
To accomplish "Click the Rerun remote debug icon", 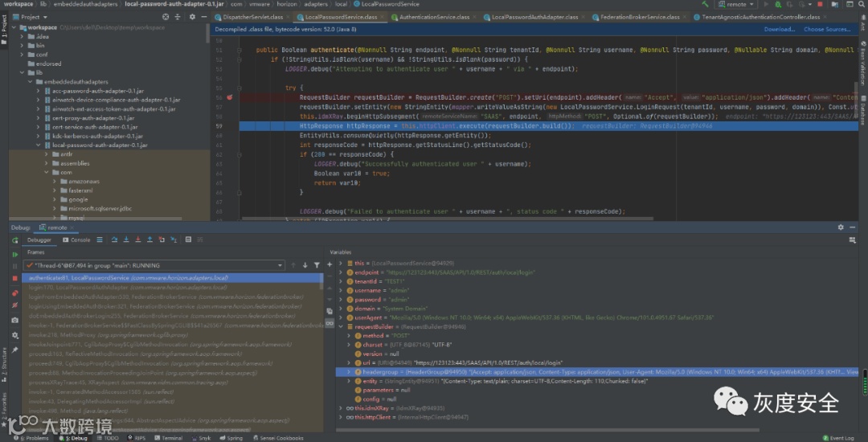I will coord(15,239).
